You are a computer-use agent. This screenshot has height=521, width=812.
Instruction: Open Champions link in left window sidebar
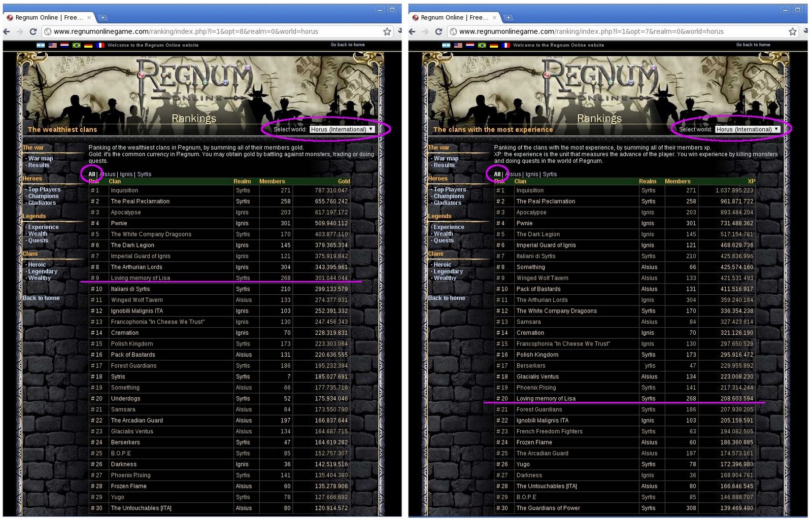click(43, 196)
